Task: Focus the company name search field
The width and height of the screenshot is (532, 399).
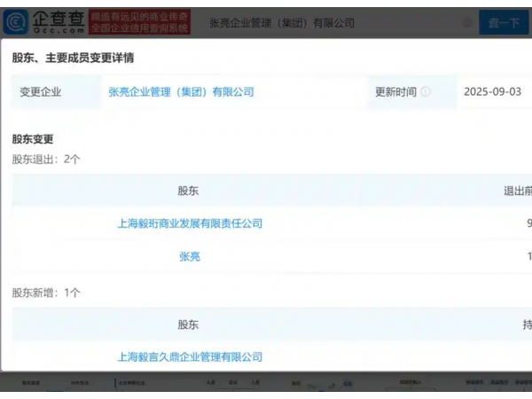Action: [x=337, y=23]
